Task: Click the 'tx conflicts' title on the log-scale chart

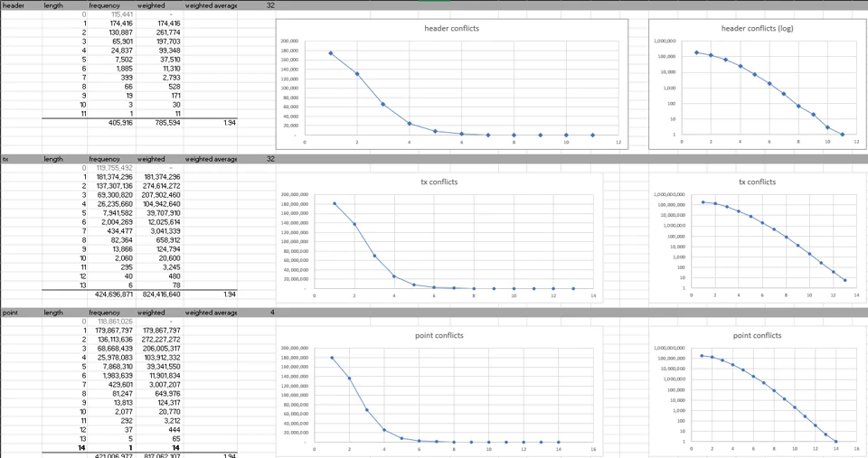Action: click(x=757, y=182)
